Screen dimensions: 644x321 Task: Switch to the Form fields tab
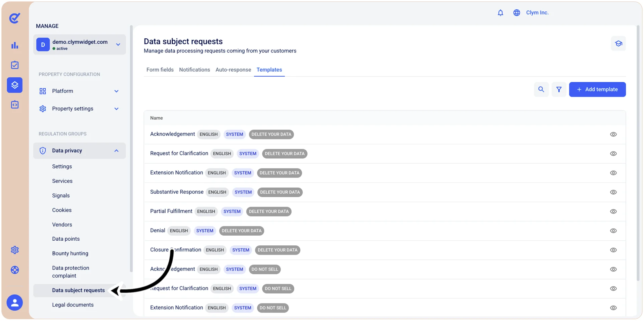click(160, 70)
